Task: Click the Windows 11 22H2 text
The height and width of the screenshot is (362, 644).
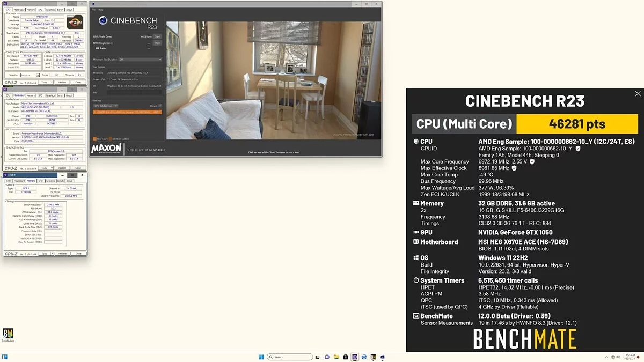Action: [x=503, y=257]
